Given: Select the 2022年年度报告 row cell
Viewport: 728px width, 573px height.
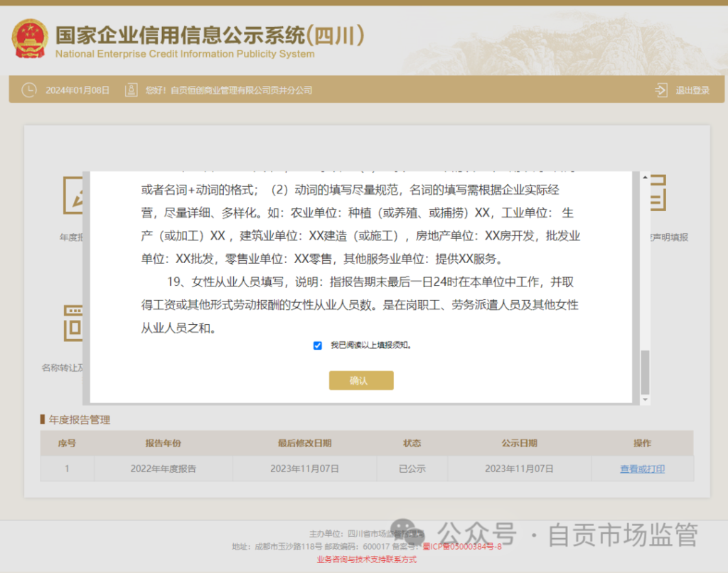Looking at the screenshot, I should [x=163, y=469].
